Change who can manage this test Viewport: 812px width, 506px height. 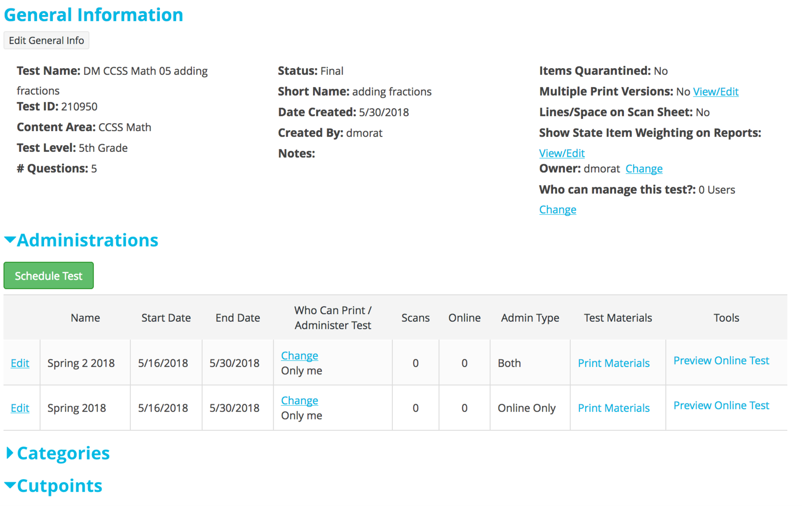click(x=557, y=210)
